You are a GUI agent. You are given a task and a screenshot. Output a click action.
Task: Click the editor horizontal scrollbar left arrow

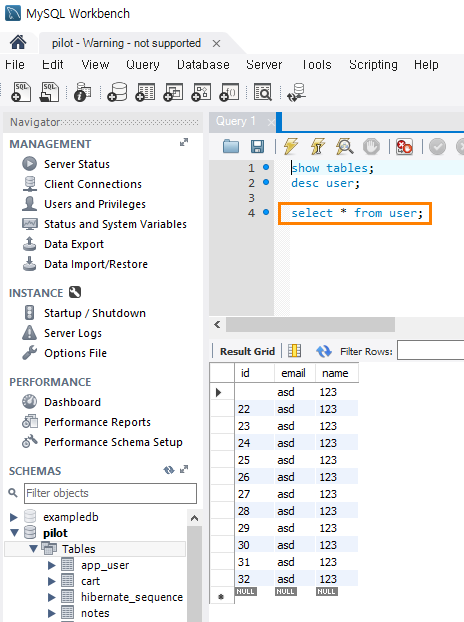[x=217, y=324]
